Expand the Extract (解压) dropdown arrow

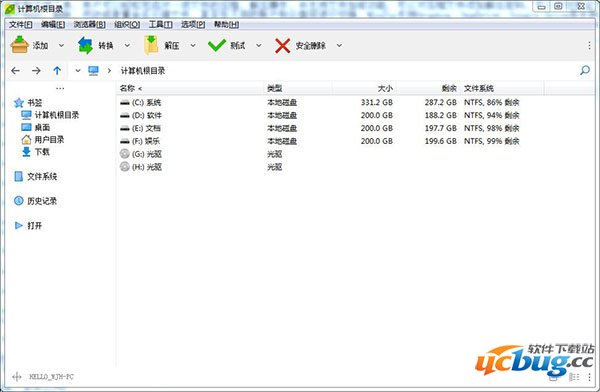pos(193,46)
